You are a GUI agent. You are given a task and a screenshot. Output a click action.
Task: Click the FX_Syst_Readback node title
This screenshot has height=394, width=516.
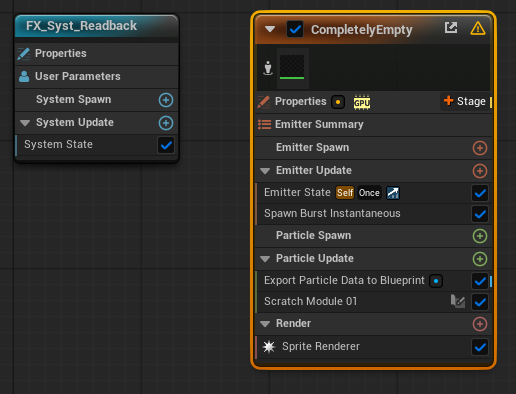click(x=81, y=26)
